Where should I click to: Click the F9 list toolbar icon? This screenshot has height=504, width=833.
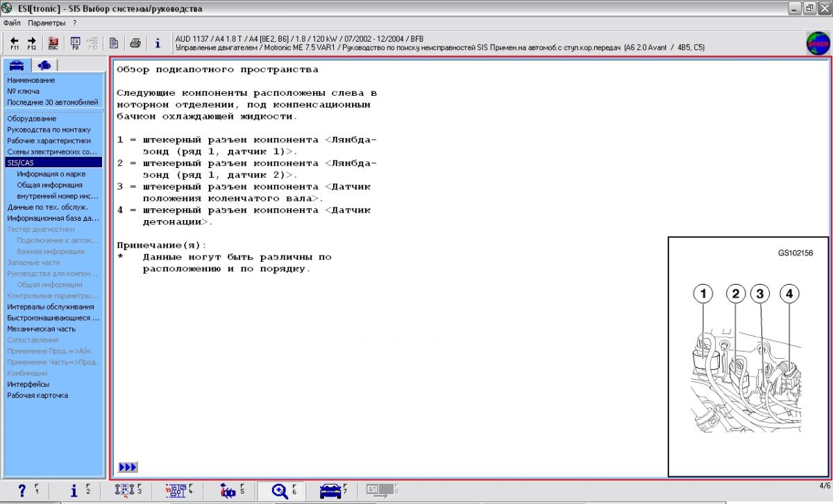[x=75, y=43]
